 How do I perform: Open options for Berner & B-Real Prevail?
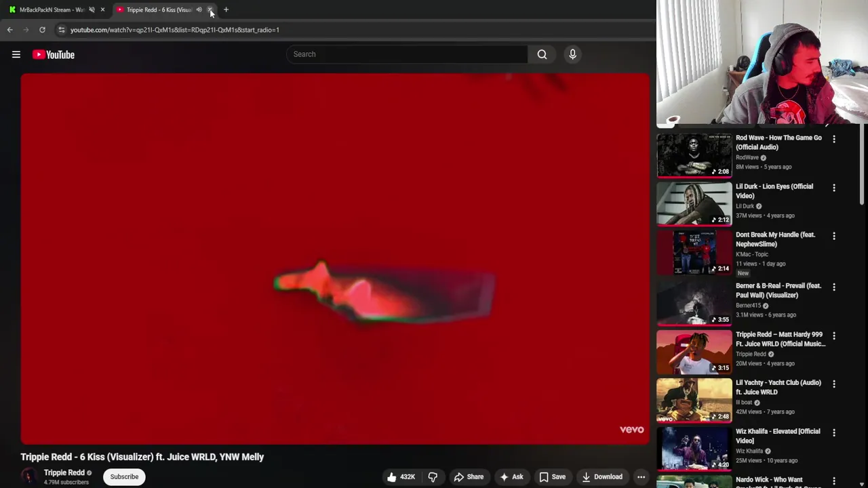(834, 287)
